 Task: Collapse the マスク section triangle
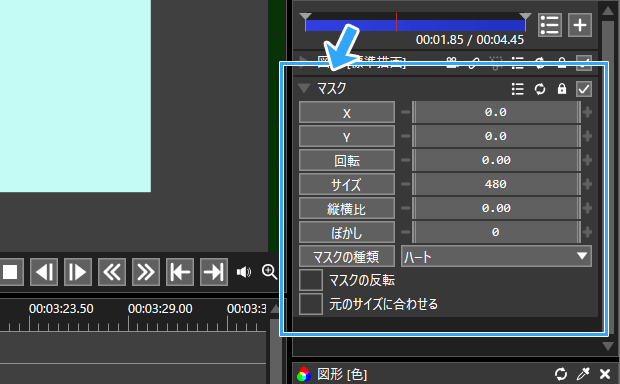(304, 88)
